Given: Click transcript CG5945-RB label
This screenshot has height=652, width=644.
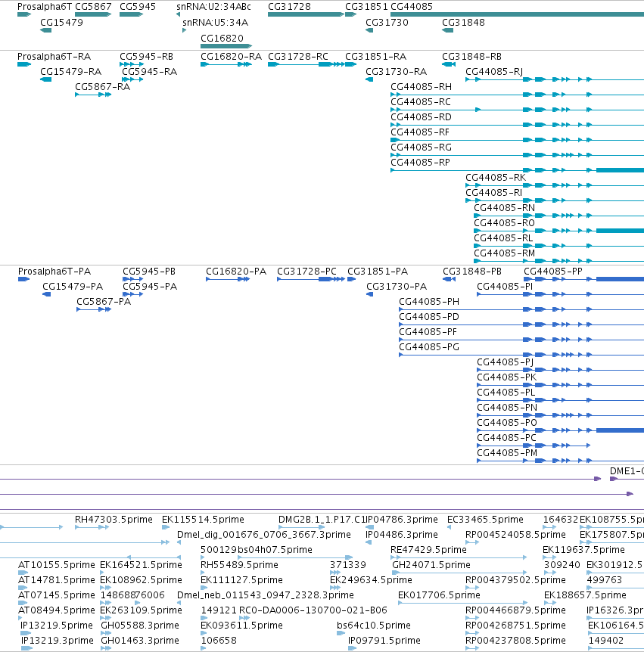Looking at the screenshot, I should tap(147, 57).
